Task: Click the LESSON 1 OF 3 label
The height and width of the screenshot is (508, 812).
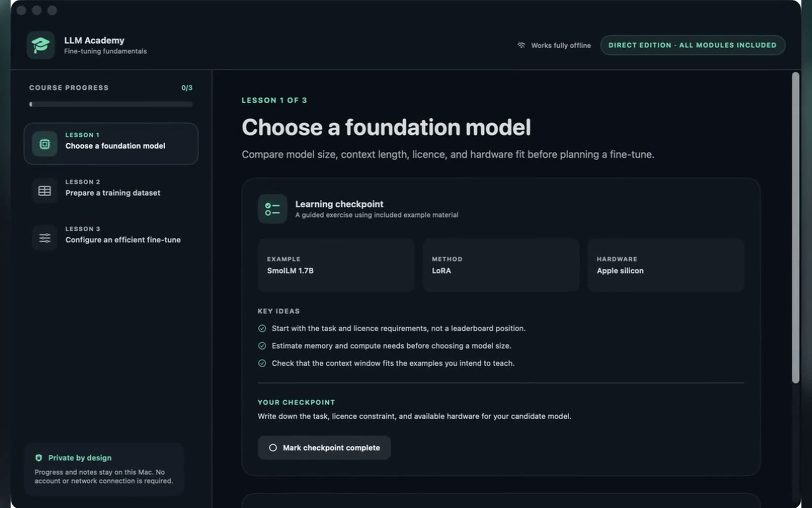Action: pyautogui.click(x=274, y=100)
